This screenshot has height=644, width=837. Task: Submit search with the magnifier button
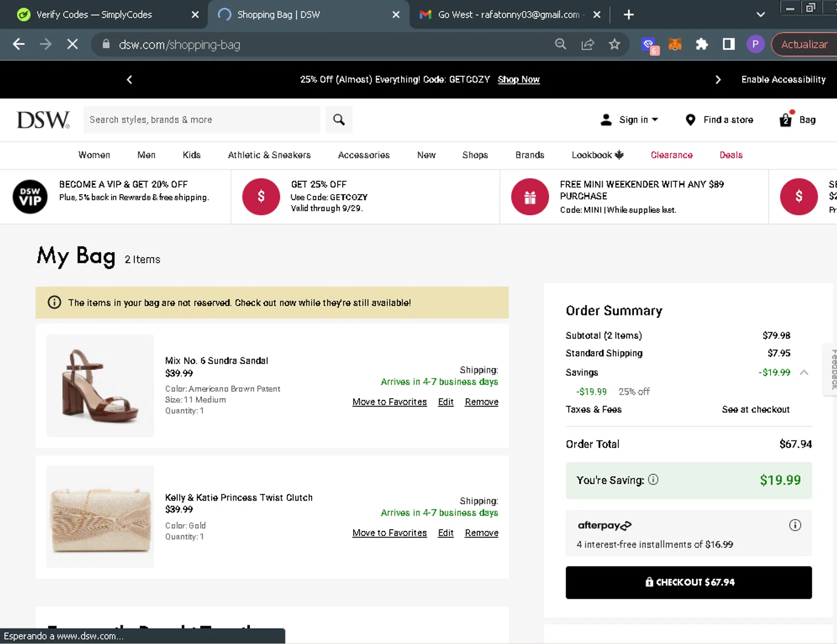339,120
